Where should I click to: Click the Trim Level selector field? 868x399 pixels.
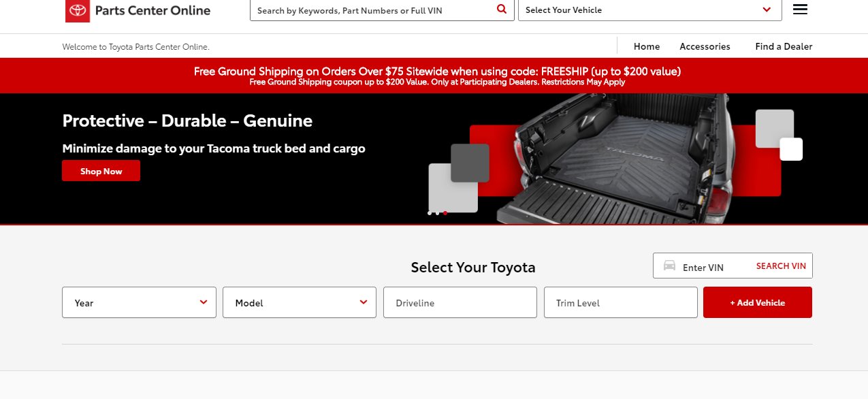click(x=621, y=302)
